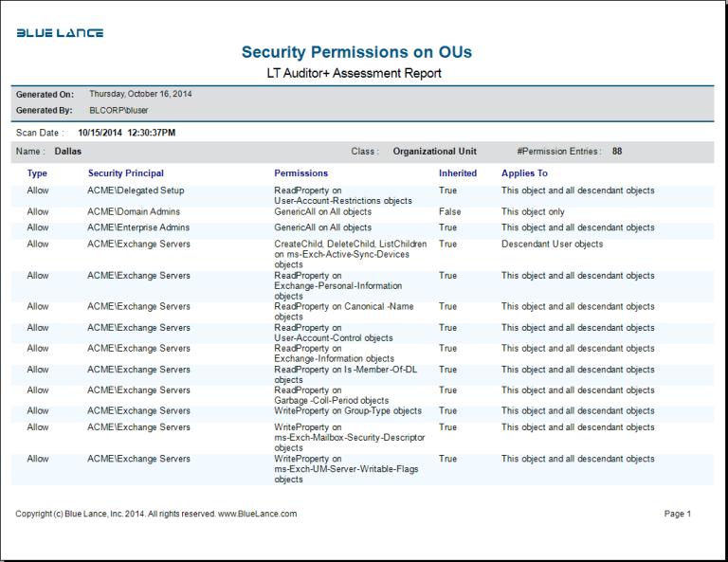Select the BLCORP\bluser generated-by value
728x562 pixels.
(x=118, y=110)
